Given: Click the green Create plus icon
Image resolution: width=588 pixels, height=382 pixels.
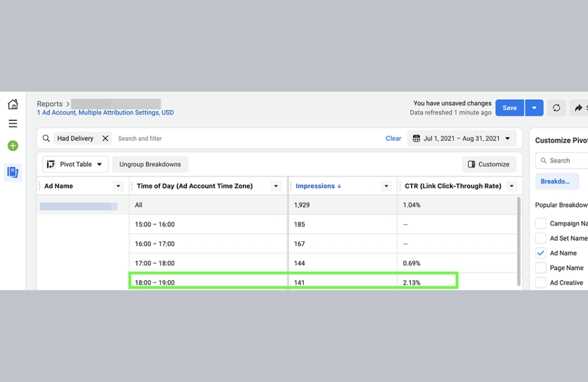Looking at the screenshot, I should pos(12,145).
